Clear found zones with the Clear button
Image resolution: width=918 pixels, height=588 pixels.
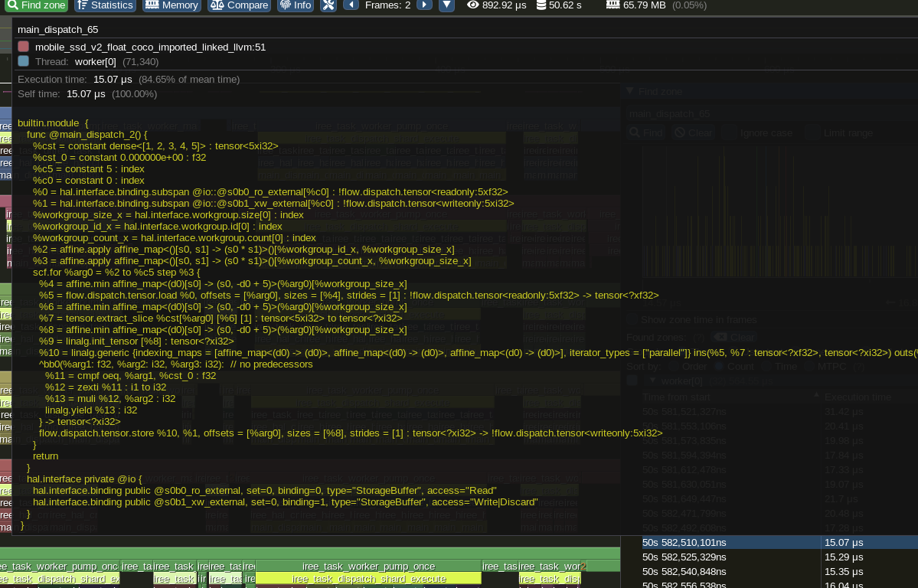pos(734,338)
